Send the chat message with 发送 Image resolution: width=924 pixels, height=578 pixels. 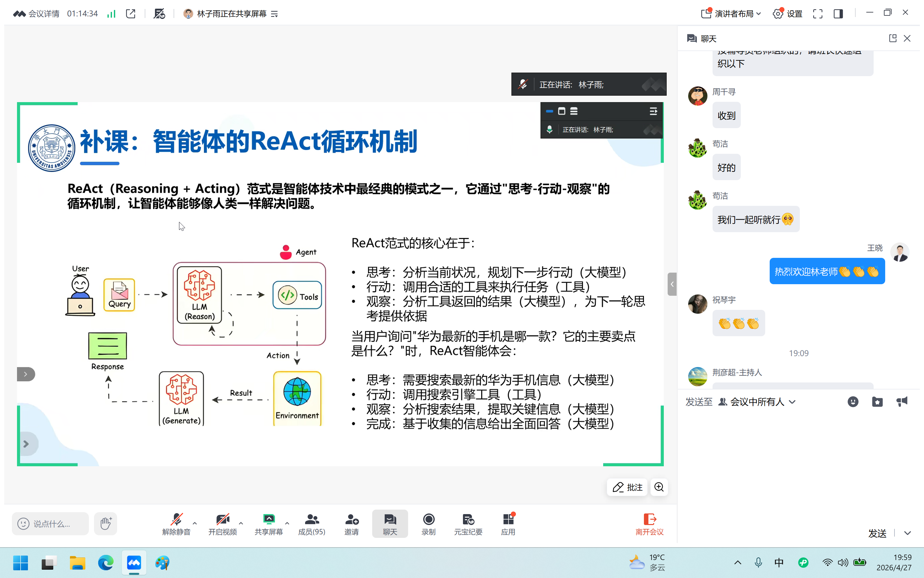tap(877, 533)
